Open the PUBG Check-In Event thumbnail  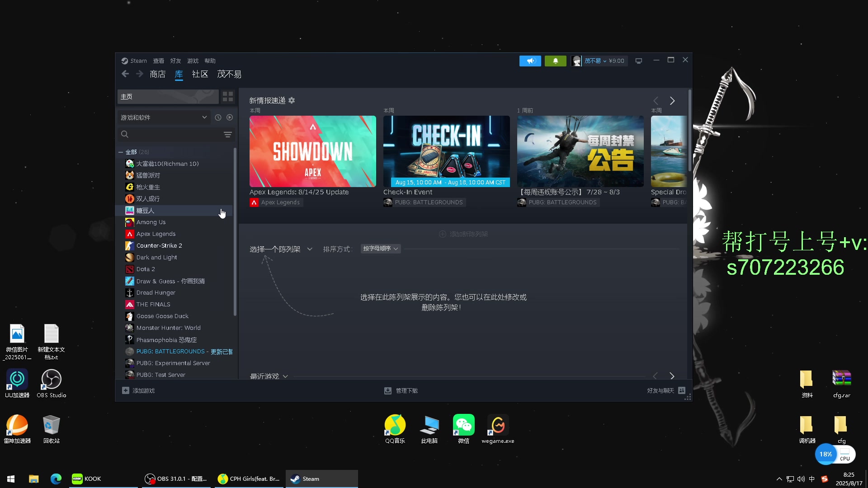pyautogui.click(x=446, y=151)
